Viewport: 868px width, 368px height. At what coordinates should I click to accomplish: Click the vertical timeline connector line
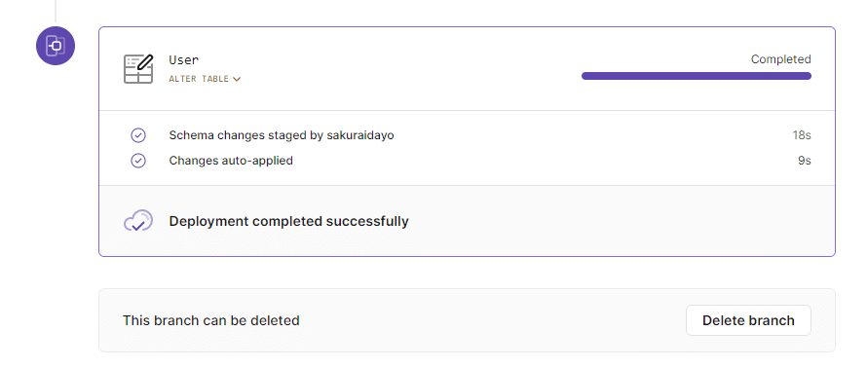56,11
